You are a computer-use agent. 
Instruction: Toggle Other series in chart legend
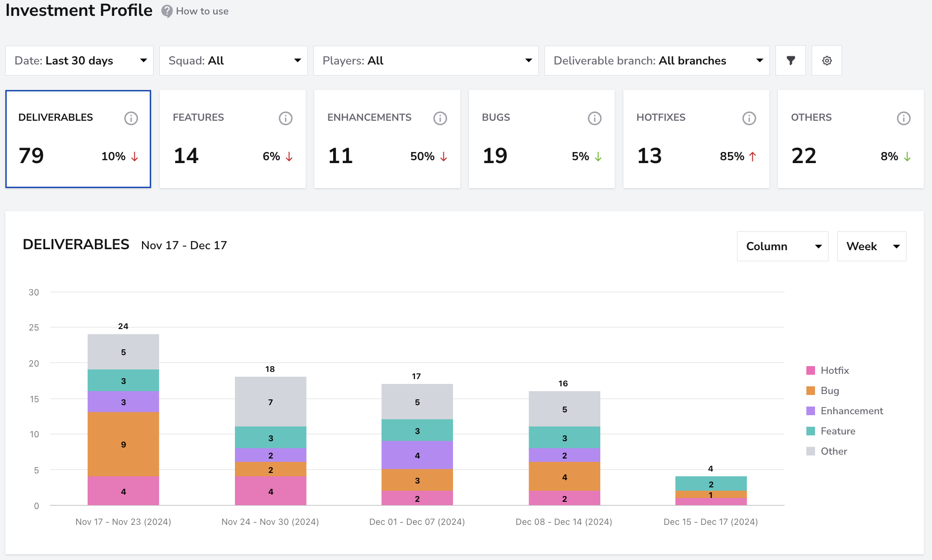(x=827, y=451)
